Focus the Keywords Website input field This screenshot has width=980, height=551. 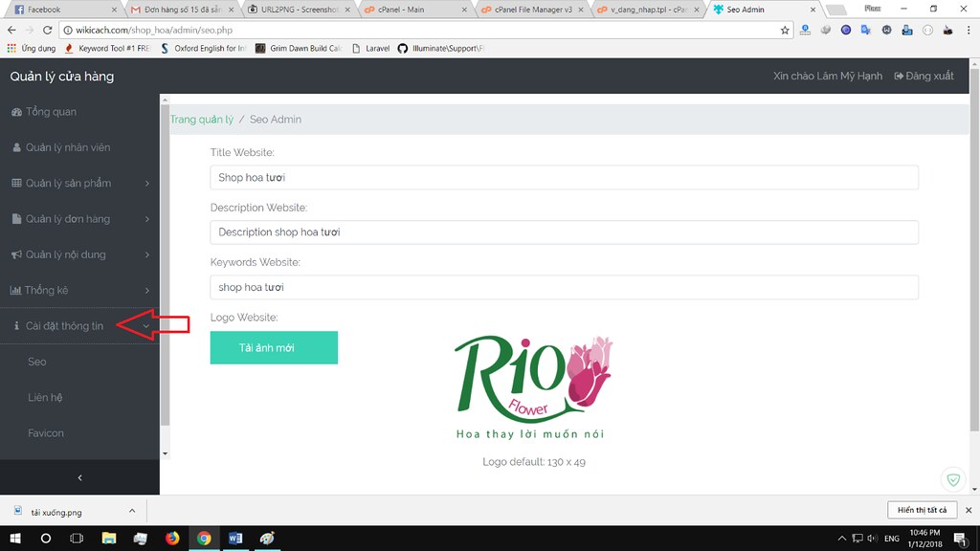coord(564,287)
